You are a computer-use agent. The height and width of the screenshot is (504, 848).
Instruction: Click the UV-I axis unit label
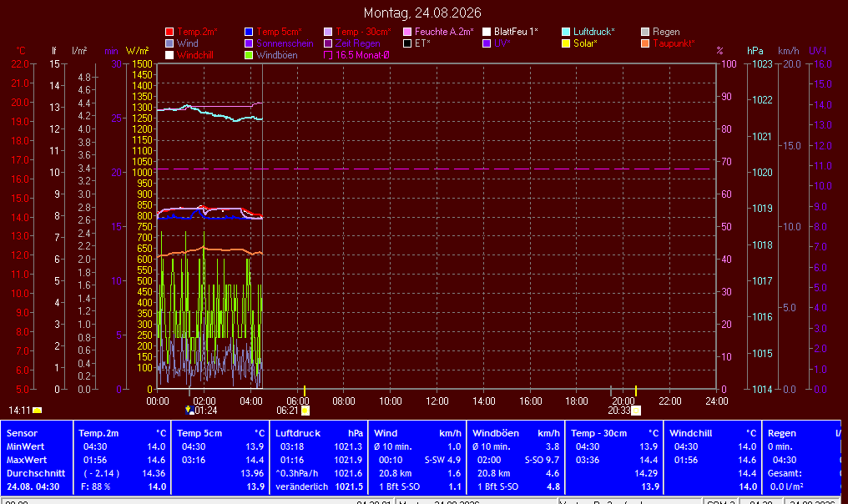pyautogui.click(x=817, y=51)
